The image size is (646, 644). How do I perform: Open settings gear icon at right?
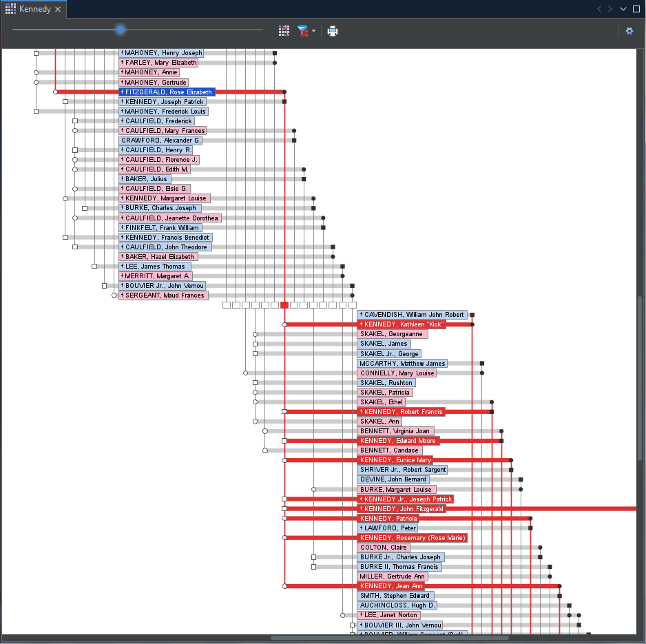(629, 31)
